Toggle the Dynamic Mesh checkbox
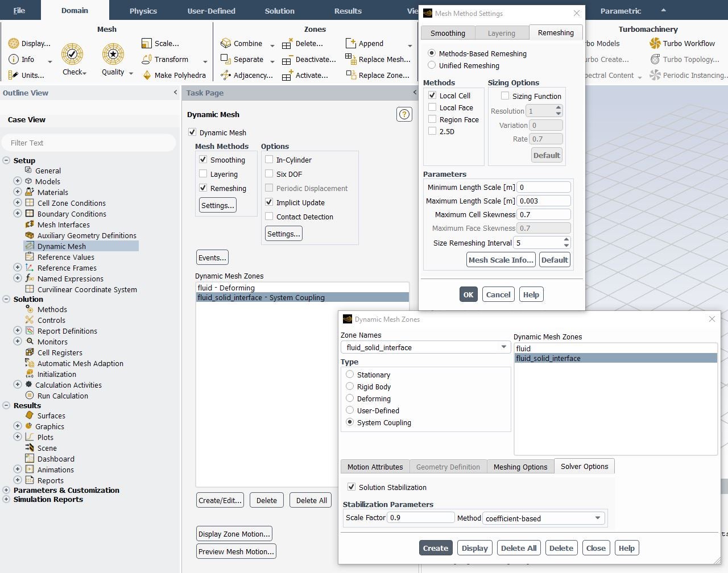Image resolution: width=728 pixels, height=573 pixels. point(192,132)
